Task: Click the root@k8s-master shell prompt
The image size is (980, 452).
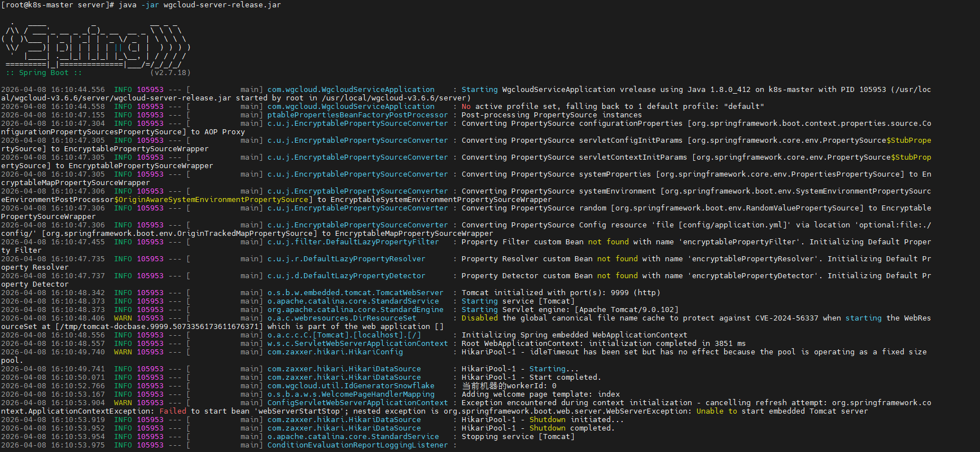Action: coord(58,5)
